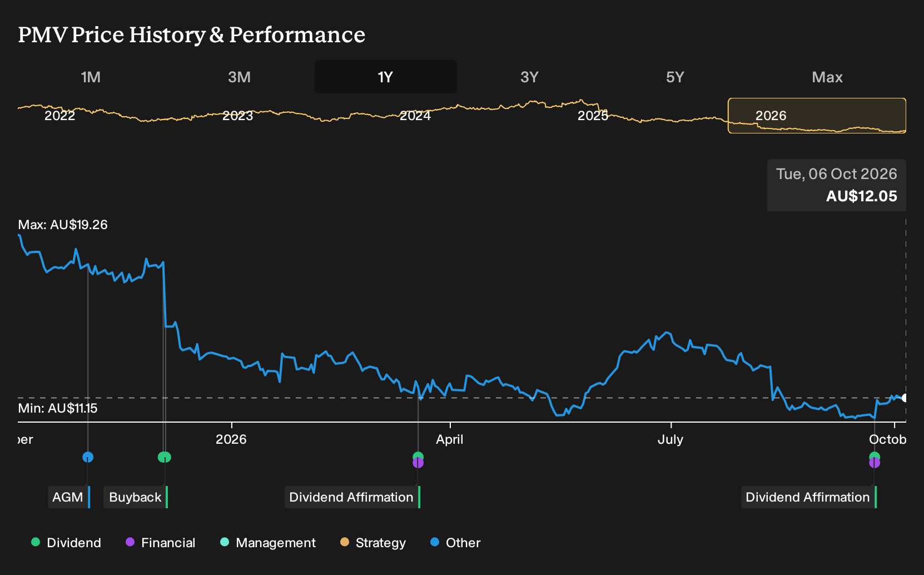The image size is (924, 575).
Task: Select the 3Y time range tab
Action: tap(529, 77)
